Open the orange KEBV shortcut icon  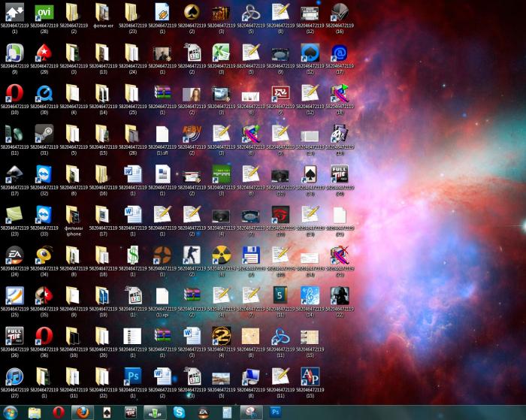192,134
